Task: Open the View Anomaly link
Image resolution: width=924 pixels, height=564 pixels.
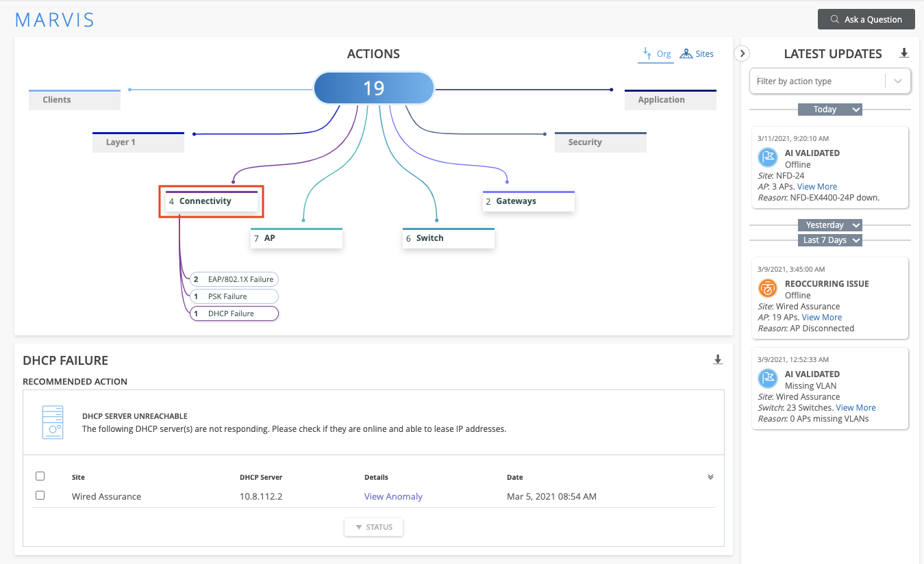Action: point(393,496)
